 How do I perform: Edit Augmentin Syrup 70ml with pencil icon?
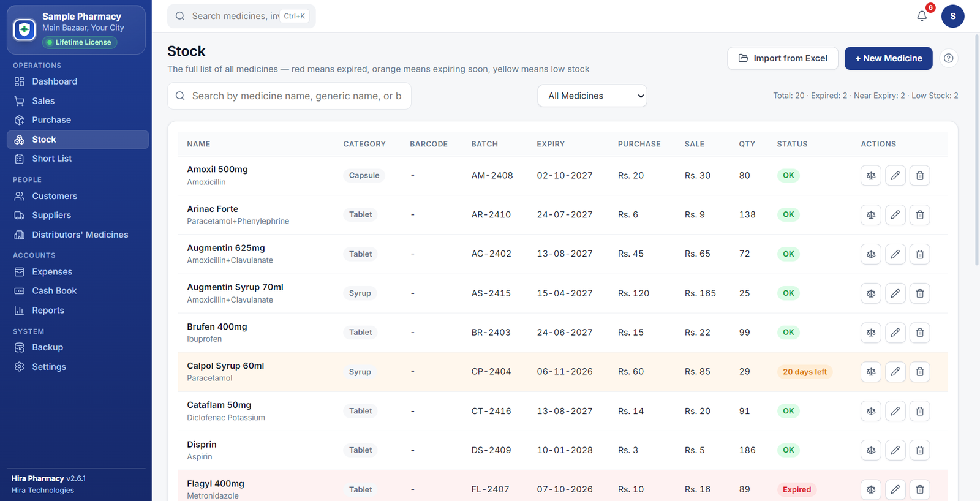click(x=895, y=293)
